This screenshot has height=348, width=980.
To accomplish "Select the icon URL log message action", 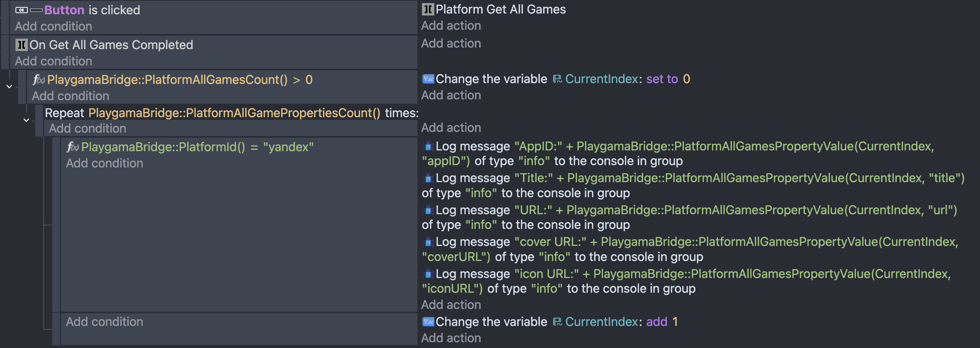I will pos(686,281).
